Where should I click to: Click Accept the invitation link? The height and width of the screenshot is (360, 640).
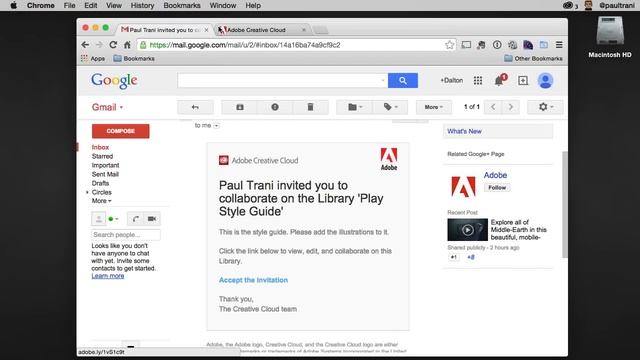253,280
